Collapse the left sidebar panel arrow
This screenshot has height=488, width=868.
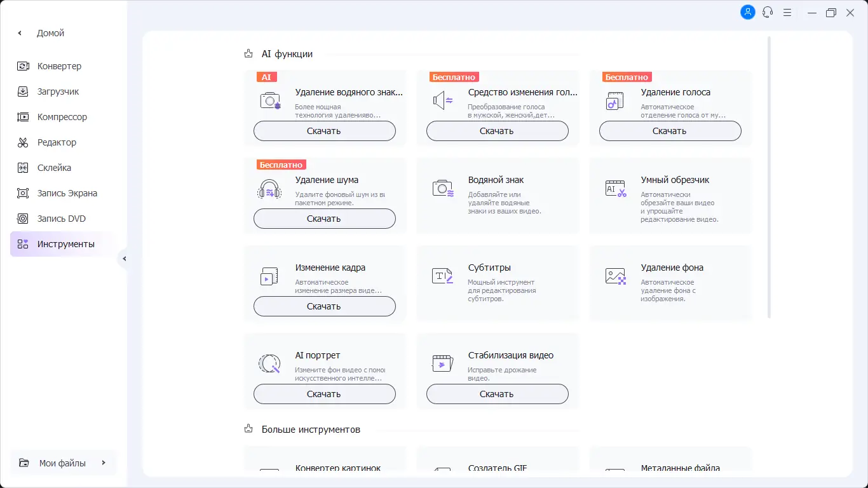pyautogui.click(x=124, y=259)
